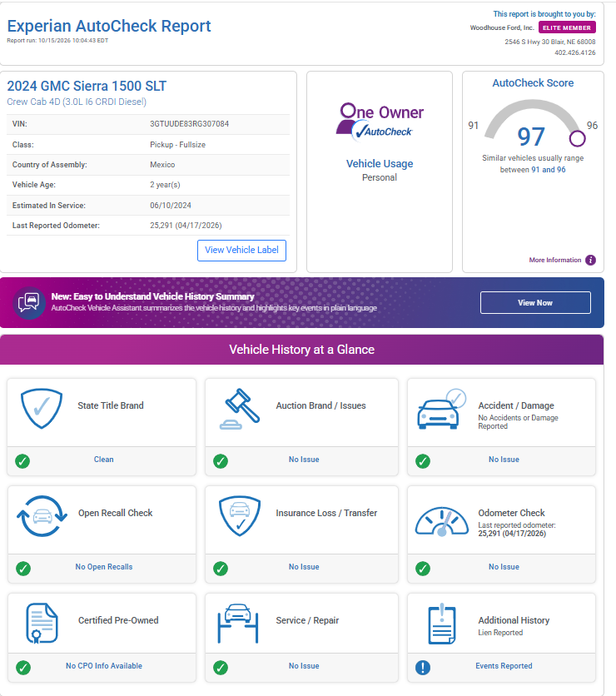Click No Issue under Insurance Loss / Transfer

[x=304, y=567]
